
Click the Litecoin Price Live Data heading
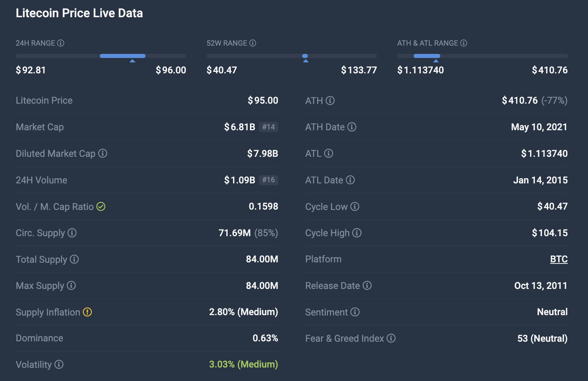click(x=79, y=13)
